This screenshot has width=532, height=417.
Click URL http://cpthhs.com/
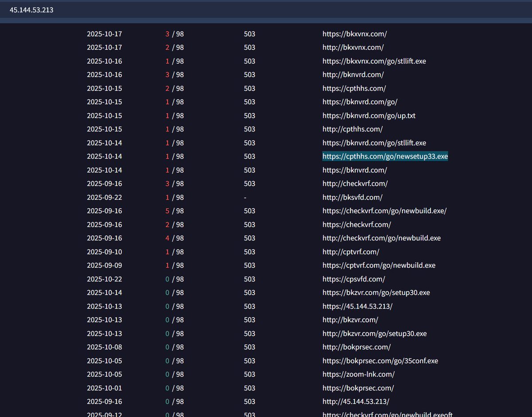coord(352,129)
